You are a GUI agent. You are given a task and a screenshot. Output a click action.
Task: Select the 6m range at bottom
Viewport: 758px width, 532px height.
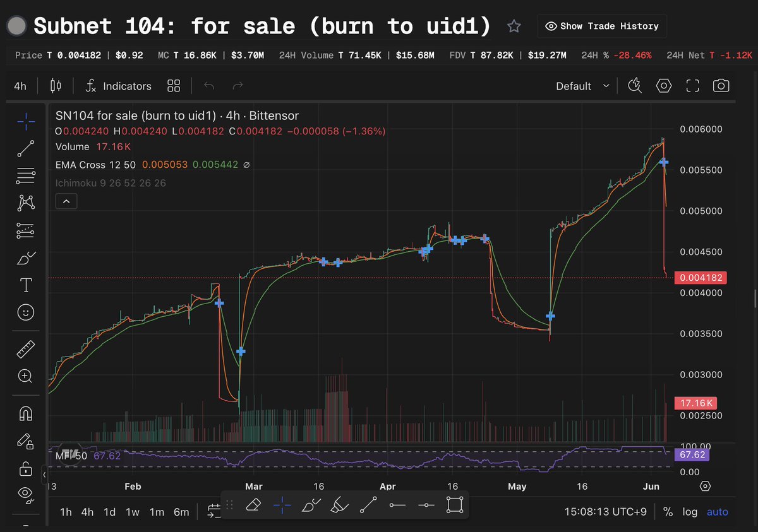[x=181, y=512]
